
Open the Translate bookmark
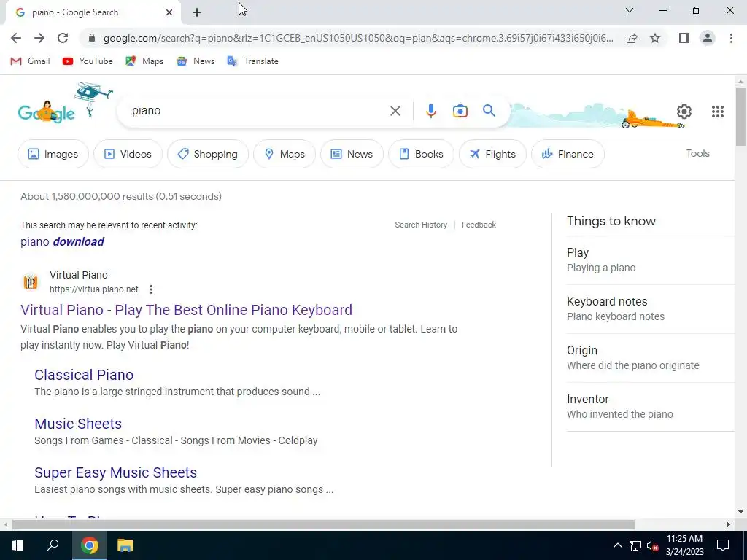[253, 61]
